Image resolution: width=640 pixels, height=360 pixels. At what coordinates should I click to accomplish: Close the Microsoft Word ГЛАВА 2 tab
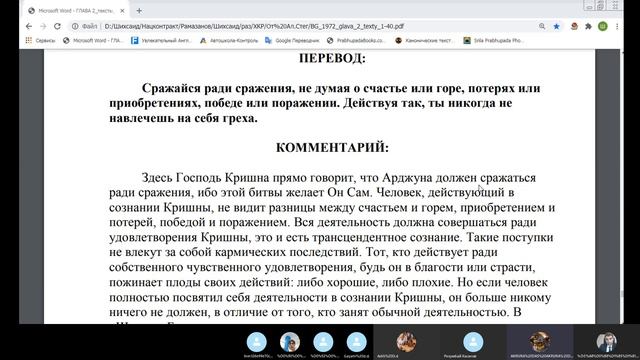122,11
